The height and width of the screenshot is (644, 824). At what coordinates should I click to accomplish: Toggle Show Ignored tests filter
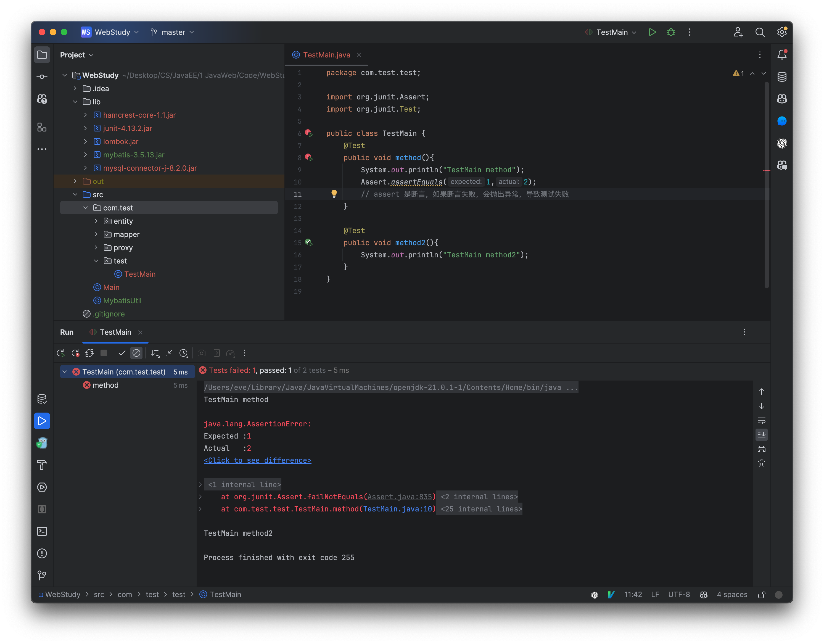(136, 353)
